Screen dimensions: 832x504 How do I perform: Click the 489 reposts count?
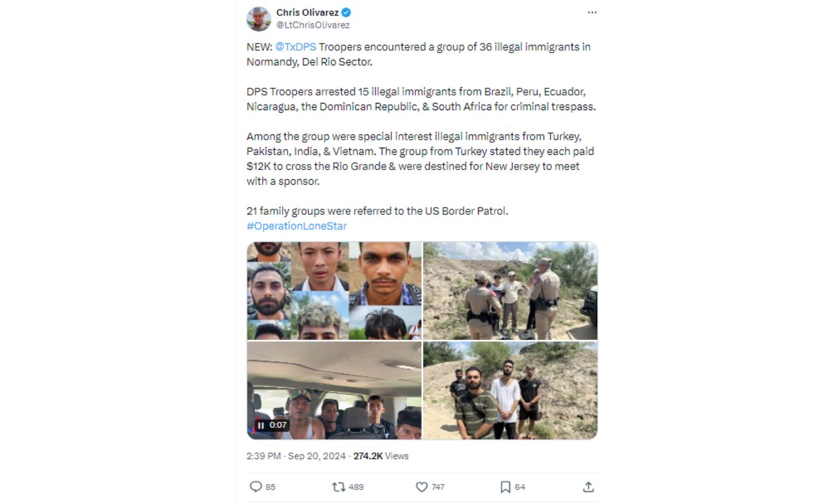tap(356, 487)
